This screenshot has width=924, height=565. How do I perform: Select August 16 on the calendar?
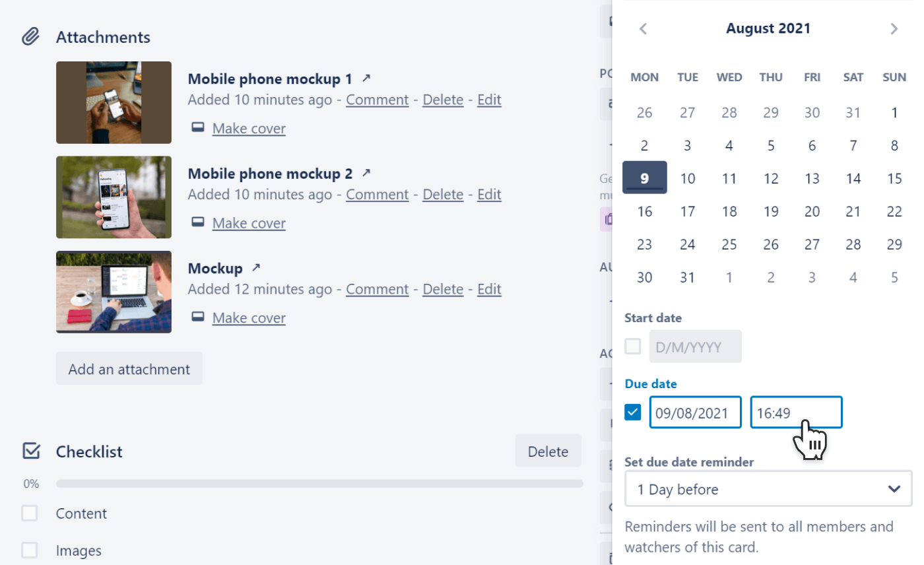(644, 211)
